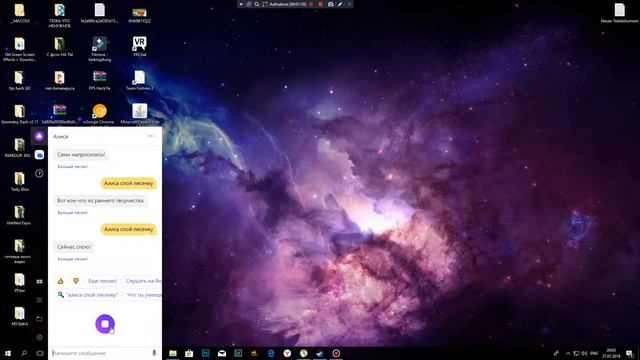Screen dimensions: 640x360
Task: Open the Neues Textdokument file
Action: (619, 13)
